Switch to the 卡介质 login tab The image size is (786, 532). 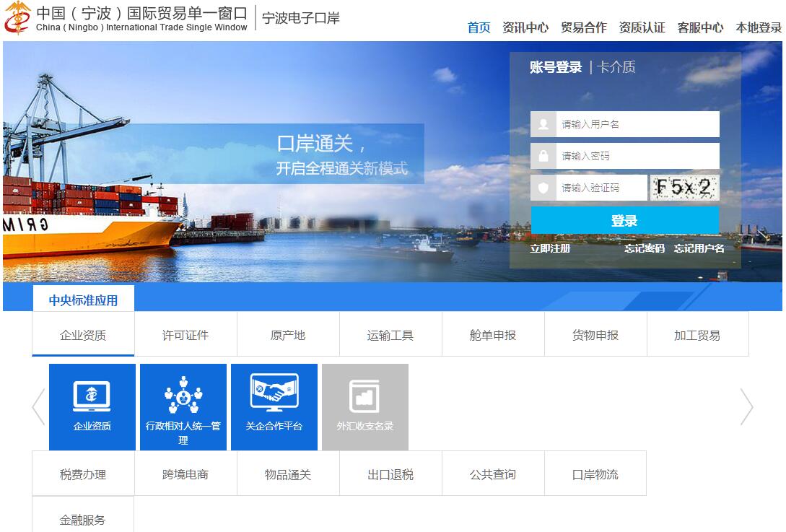click(616, 66)
